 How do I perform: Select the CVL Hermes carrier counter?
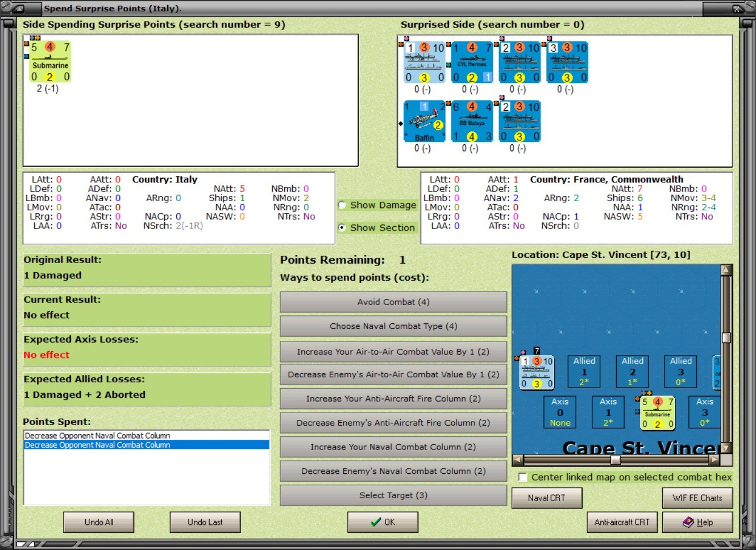tap(472, 62)
